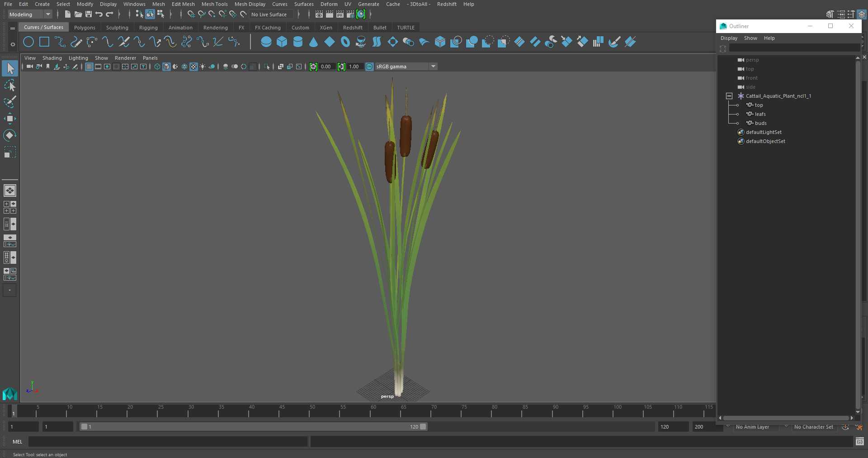Toggle select by object type mode
Image resolution: width=868 pixels, height=458 pixels.
150,14
